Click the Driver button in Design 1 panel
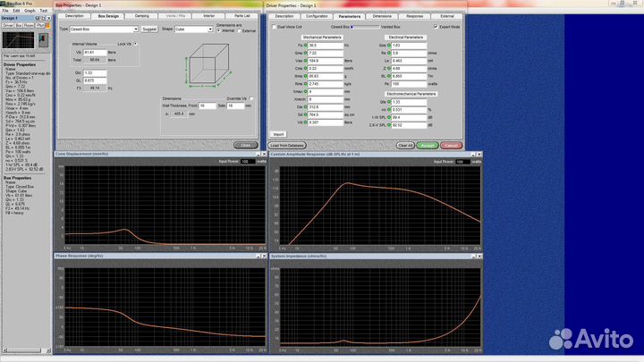The height and width of the screenshot is (362, 644). [8, 26]
